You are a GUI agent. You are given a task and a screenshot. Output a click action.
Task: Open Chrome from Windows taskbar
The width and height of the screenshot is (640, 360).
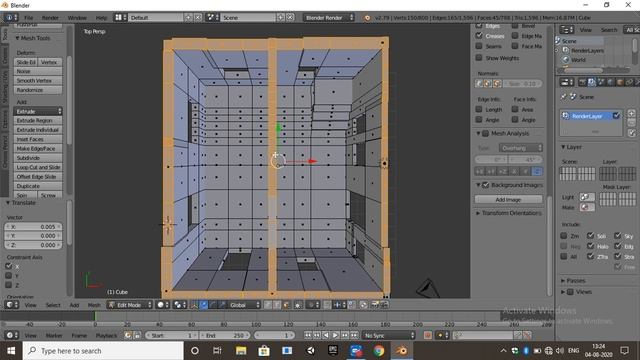tap(379, 351)
